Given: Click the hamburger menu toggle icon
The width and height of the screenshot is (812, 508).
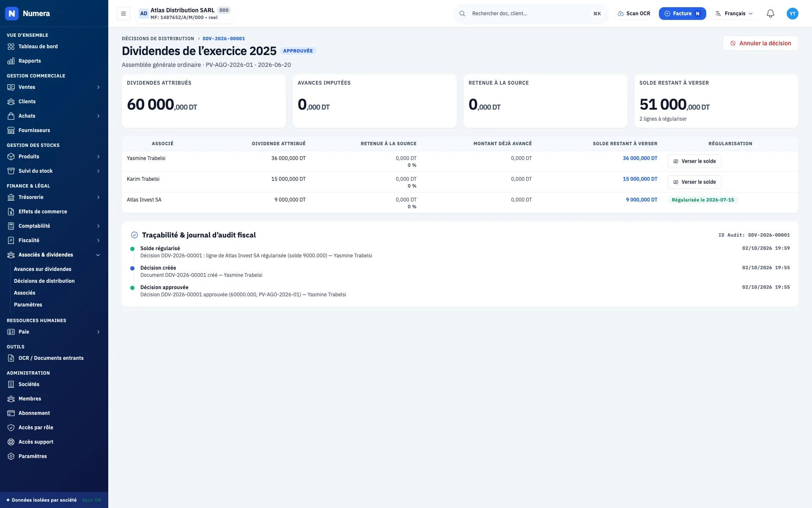Looking at the screenshot, I should coord(123,14).
